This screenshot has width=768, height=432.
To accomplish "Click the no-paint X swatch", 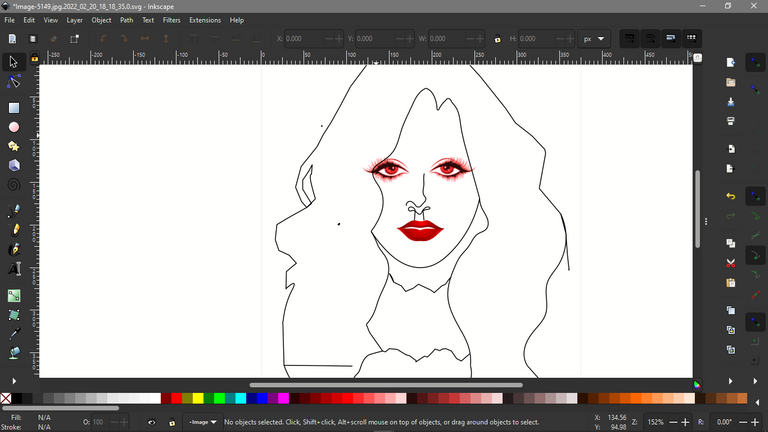I will click(6, 398).
